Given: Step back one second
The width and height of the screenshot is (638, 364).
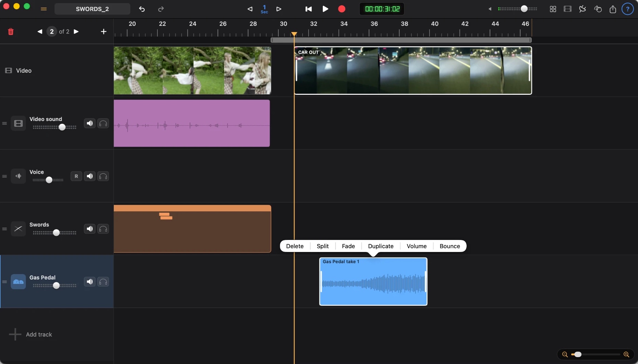Looking at the screenshot, I should tap(250, 9).
